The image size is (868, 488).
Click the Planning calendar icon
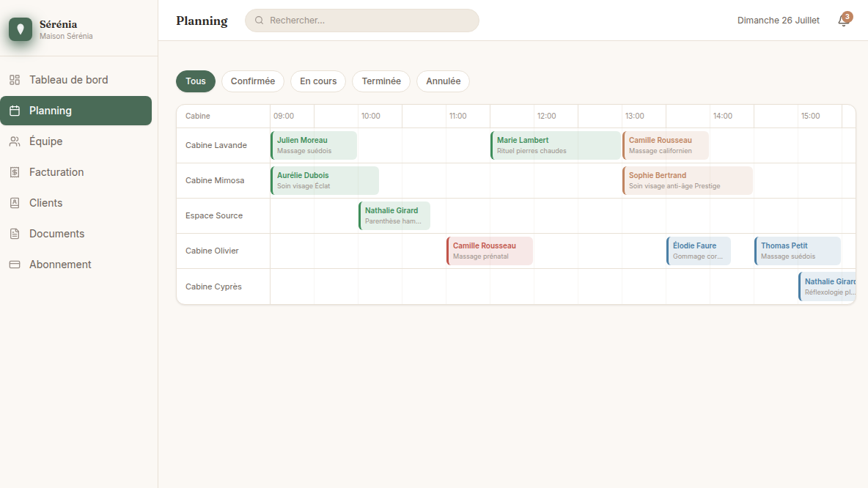coord(15,111)
